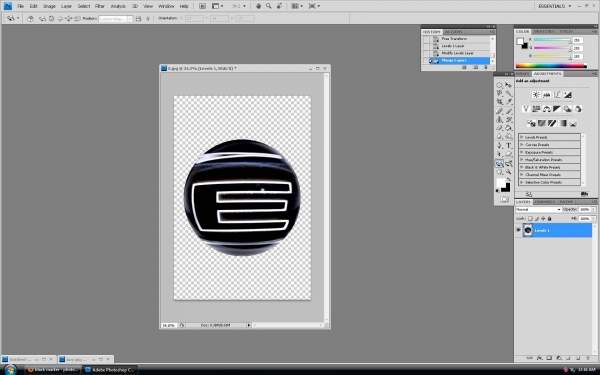Switch to the Swatches tab
600x375 pixels.
coord(544,31)
